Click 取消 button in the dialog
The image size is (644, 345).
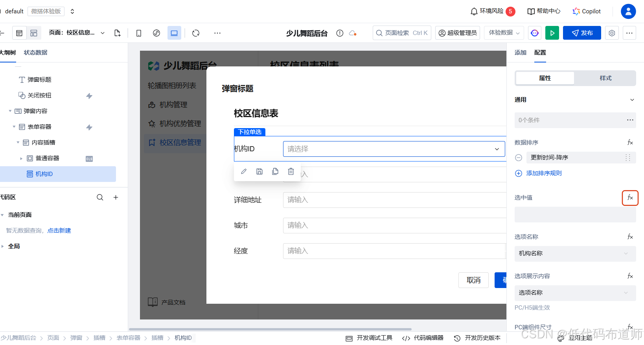coord(473,280)
